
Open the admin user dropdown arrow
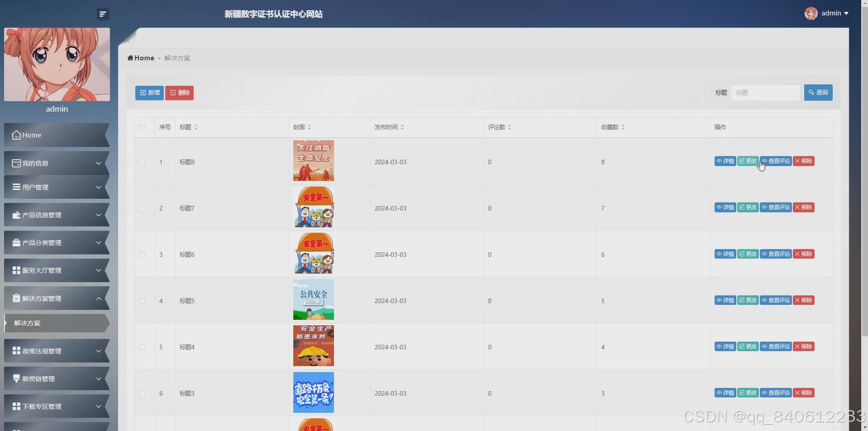click(846, 14)
